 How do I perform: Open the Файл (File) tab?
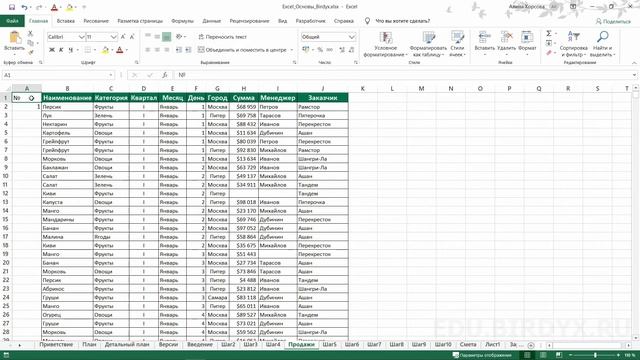click(12, 21)
